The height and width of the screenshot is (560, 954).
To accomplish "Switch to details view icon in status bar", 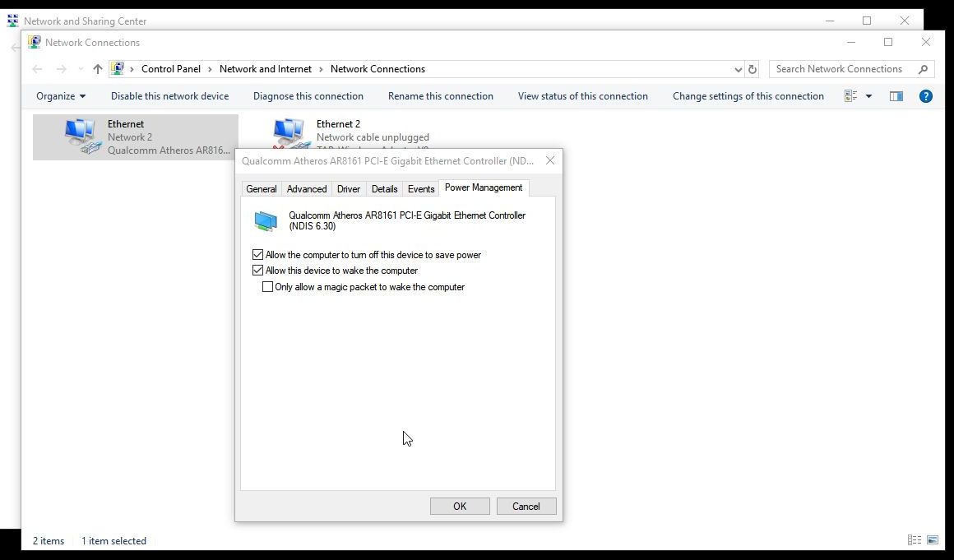I will 914,540.
